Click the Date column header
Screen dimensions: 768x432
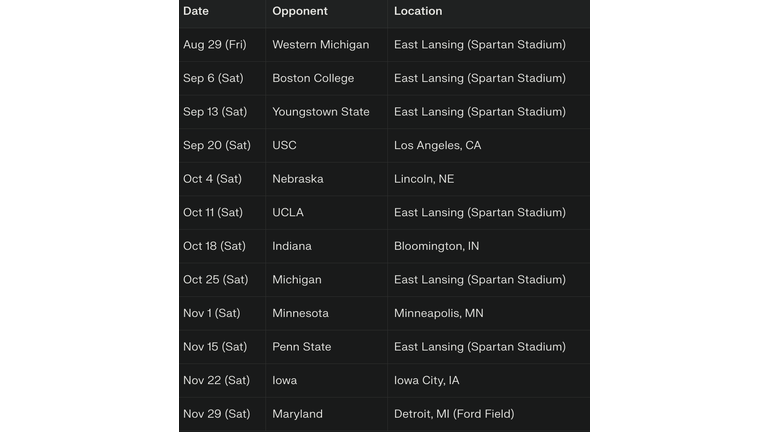pos(196,11)
